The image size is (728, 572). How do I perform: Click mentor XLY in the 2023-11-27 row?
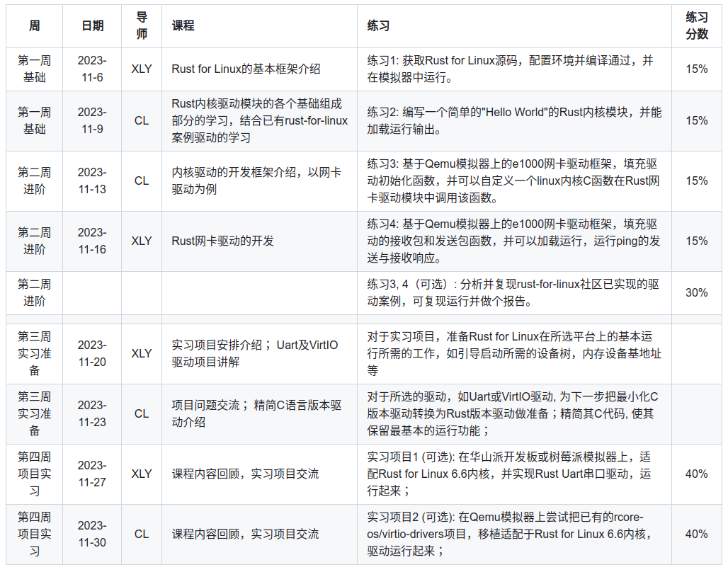(142, 474)
